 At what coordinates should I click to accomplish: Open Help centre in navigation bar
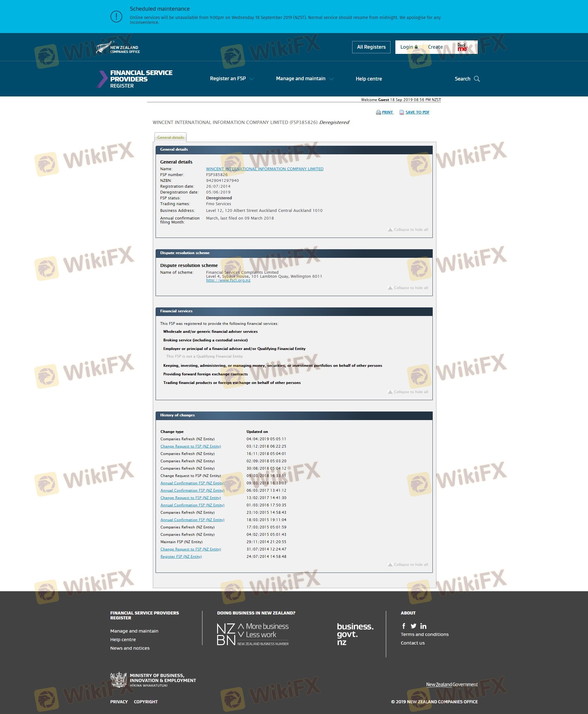pos(368,79)
